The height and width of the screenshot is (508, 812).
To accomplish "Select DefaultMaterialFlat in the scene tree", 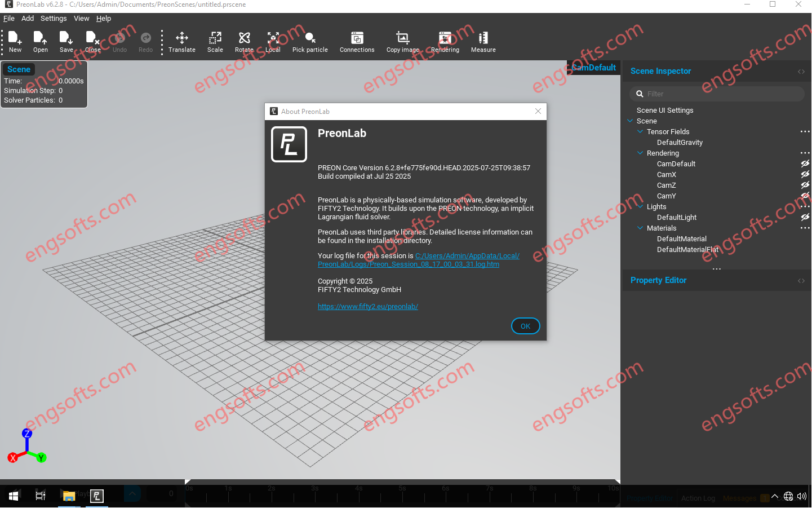I will tap(688, 250).
